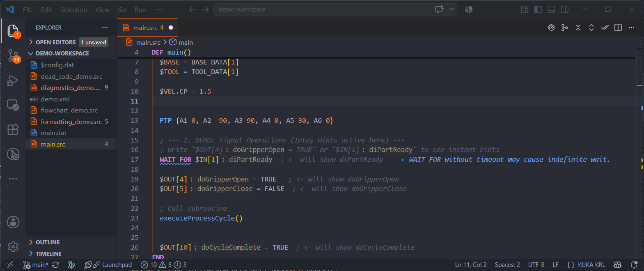Click the editor vertical scrollbar overview ruler
This screenshot has height=271, width=644.
point(640,152)
